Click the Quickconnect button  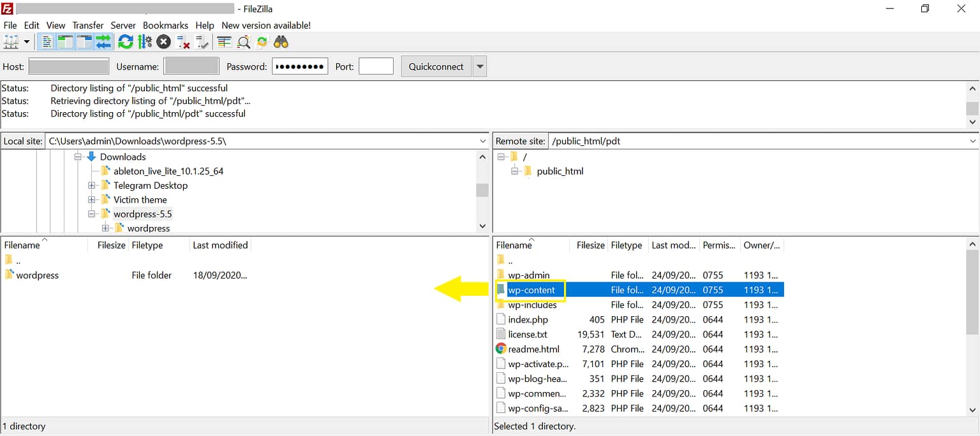point(436,66)
